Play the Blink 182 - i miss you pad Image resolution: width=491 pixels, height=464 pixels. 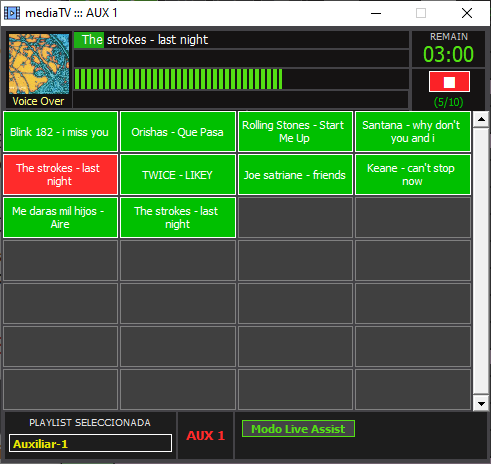pos(60,132)
